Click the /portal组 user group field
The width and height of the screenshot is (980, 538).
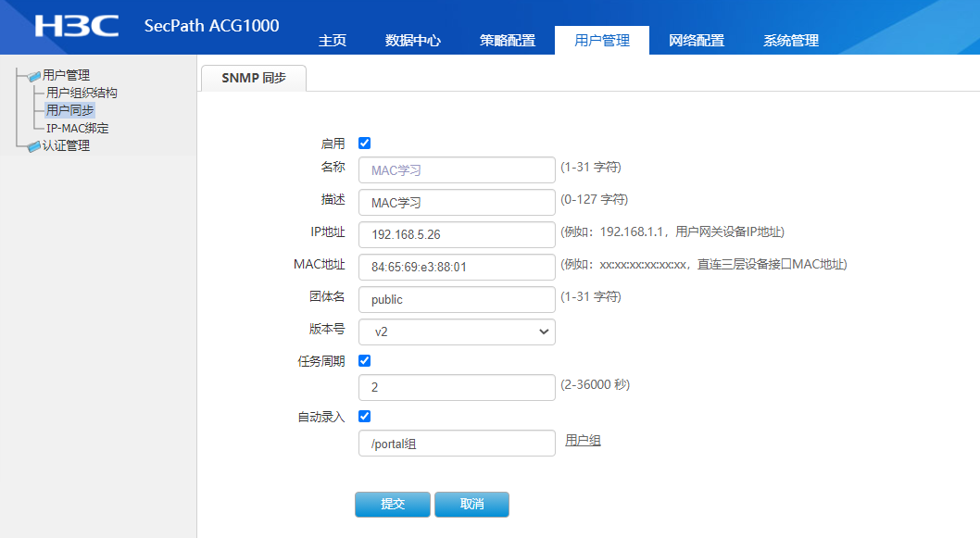[457, 443]
